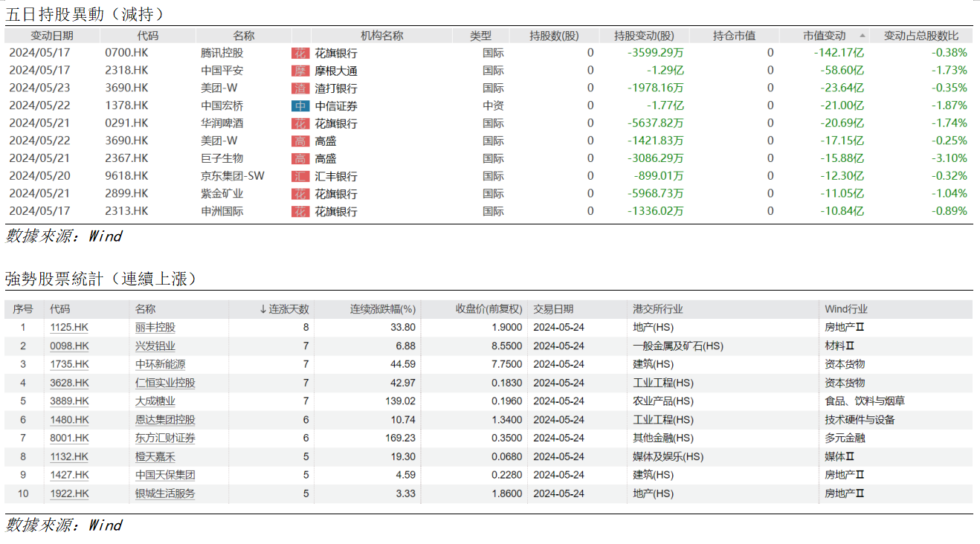
Task: Click the 花旗银行 icon in 申洲国际 row
Action: coord(300,212)
